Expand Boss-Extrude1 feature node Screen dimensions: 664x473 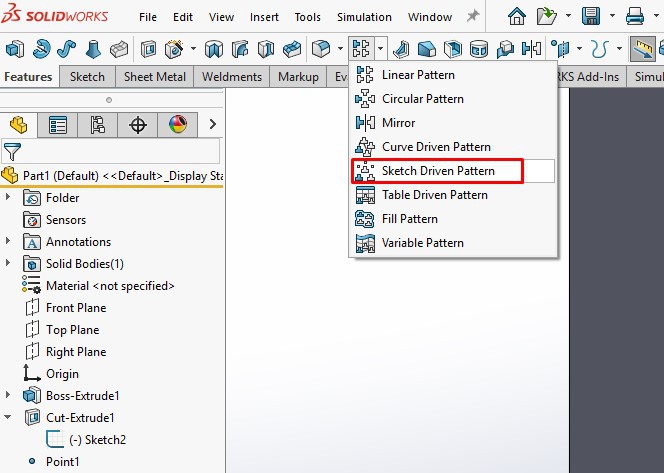coord(8,395)
